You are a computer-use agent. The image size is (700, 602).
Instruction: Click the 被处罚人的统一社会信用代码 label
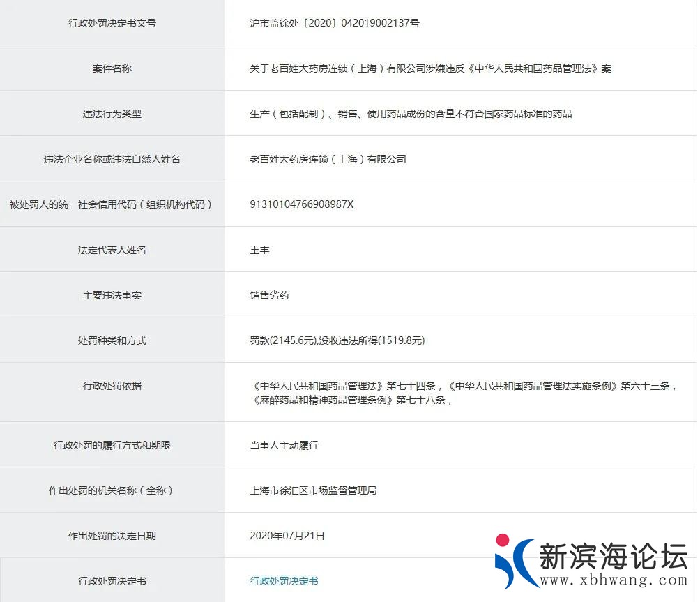point(112,204)
